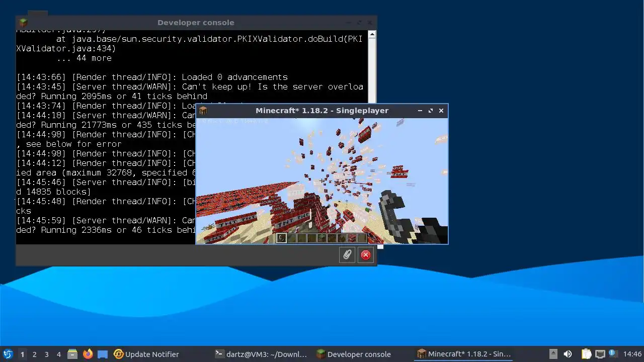Switch to workspace 2
Screen dimensions: 644x362
coord(35,354)
